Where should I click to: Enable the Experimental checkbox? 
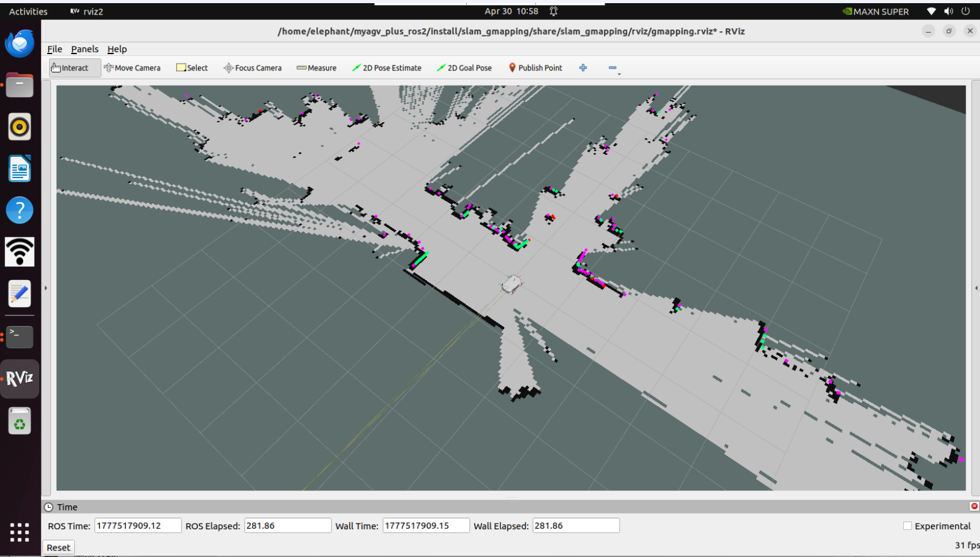(x=908, y=526)
